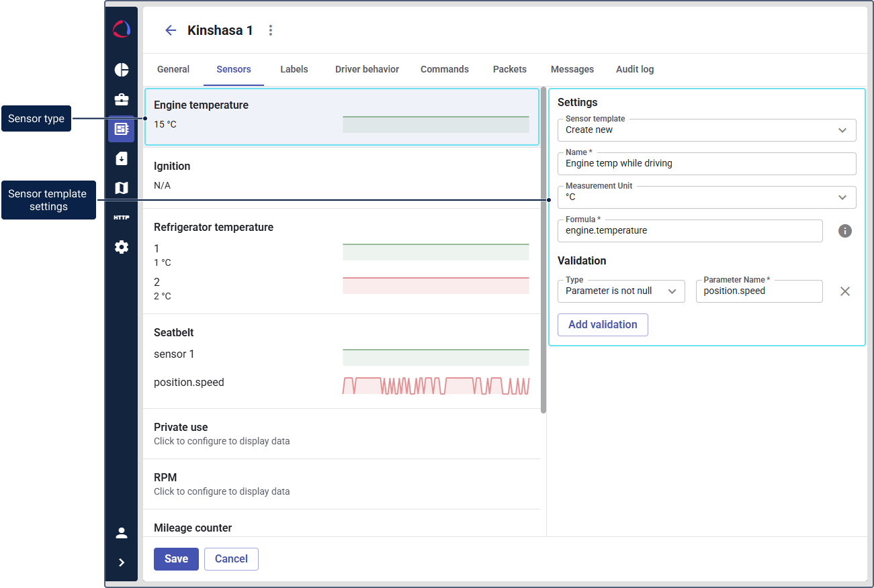
Task: Click the HTTP icon in the sidebar
Action: click(122, 217)
